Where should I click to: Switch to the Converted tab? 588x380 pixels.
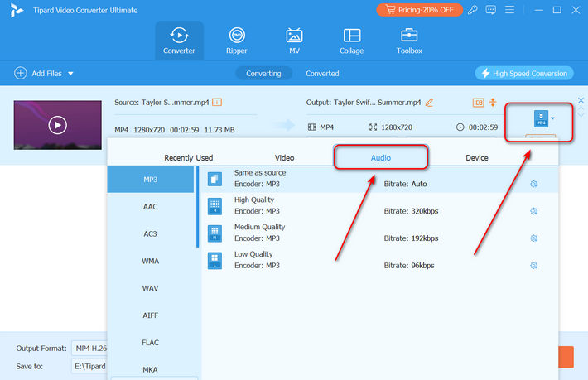tap(322, 73)
